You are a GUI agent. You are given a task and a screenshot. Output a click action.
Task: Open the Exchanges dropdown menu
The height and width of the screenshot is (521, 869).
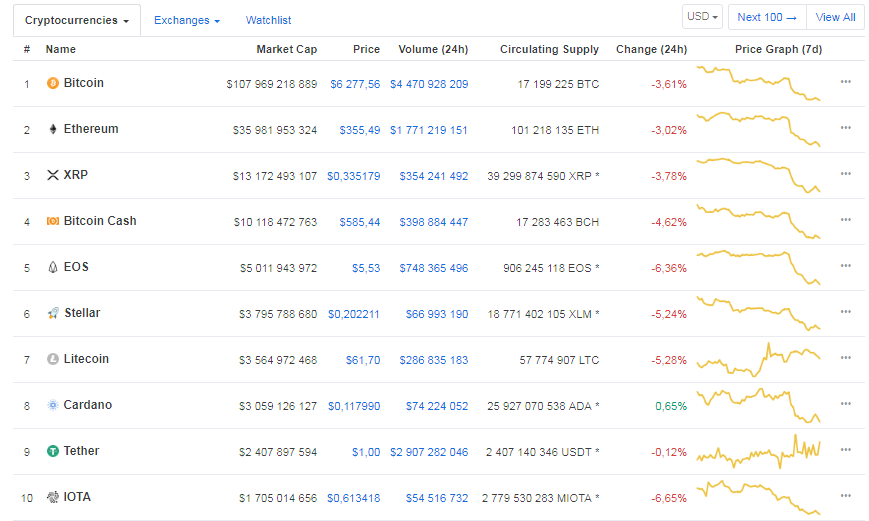point(187,20)
